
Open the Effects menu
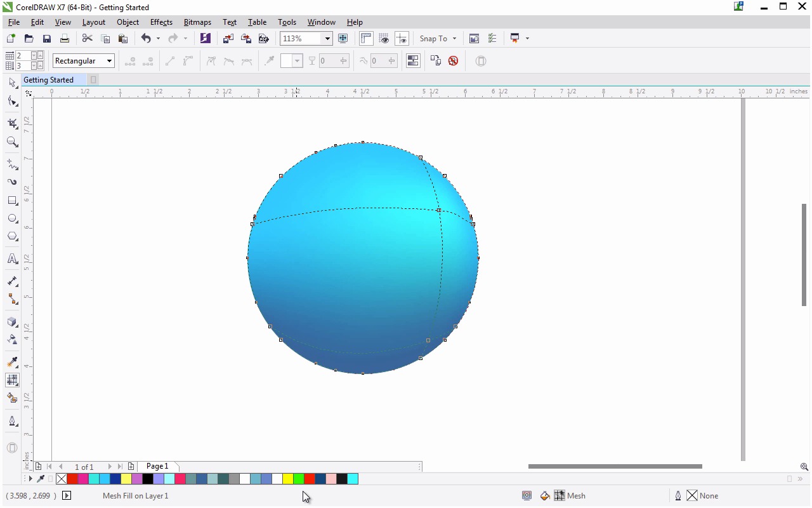click(161, 22)
